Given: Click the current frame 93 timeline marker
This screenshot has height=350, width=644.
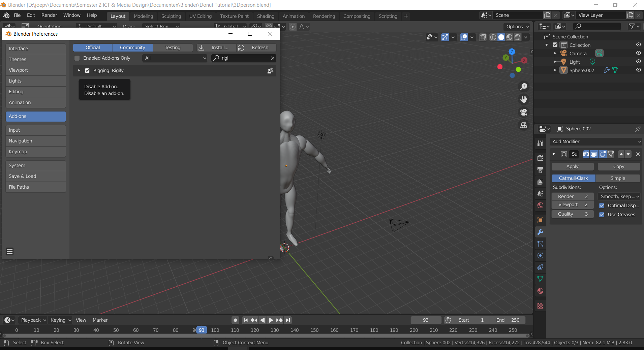Looking at the screenshot, I should [x=202, y=330].
